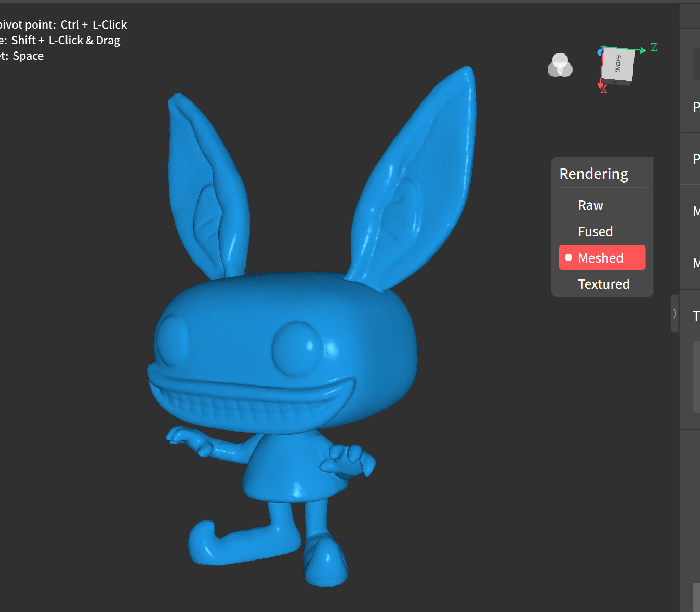Click the green Z axis label on the gizmo
Screen dimensions: 700x612
[654, 47]
